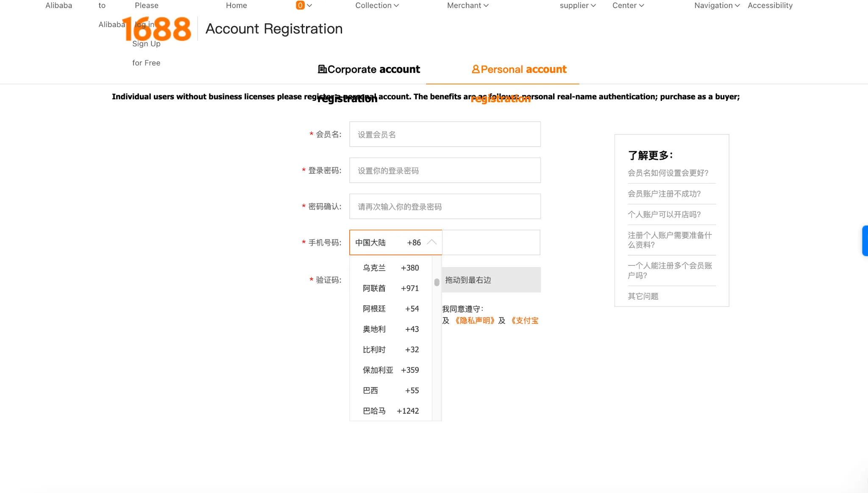The width and height of the screenshot is (868, 493).
Task: Click the Accessibility menu item
Action: click(x=770, y=6)
